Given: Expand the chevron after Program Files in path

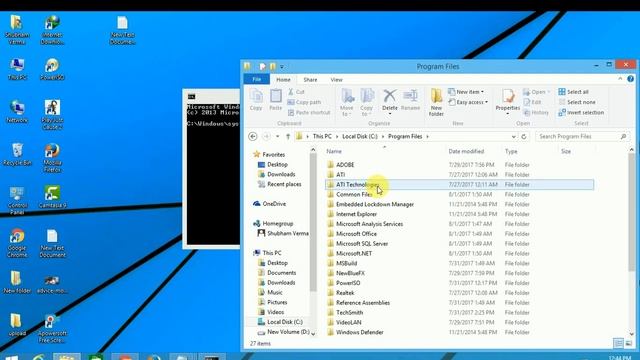Looking at the screenshot, I should coord(427,136).
